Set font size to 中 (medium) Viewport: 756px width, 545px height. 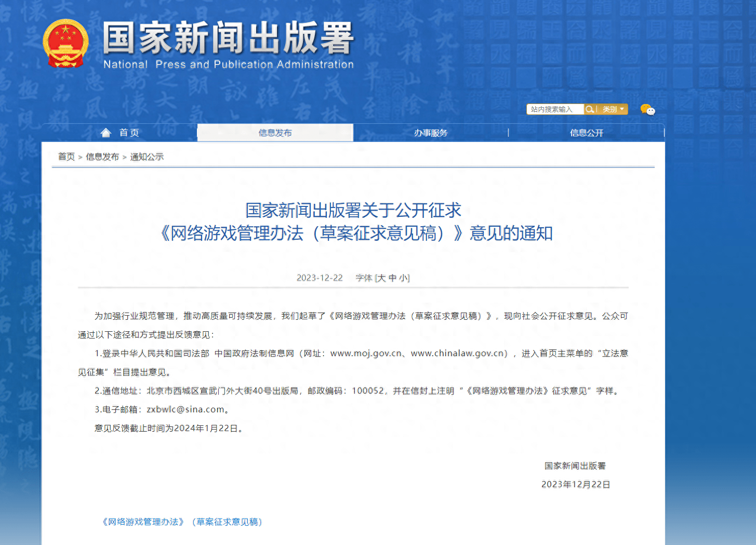coord(392,278)
